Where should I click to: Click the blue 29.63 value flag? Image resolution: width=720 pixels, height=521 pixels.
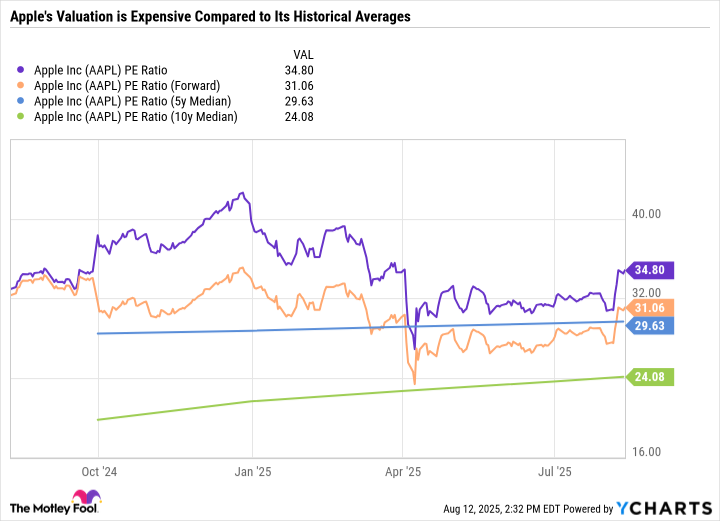point(654,325)
